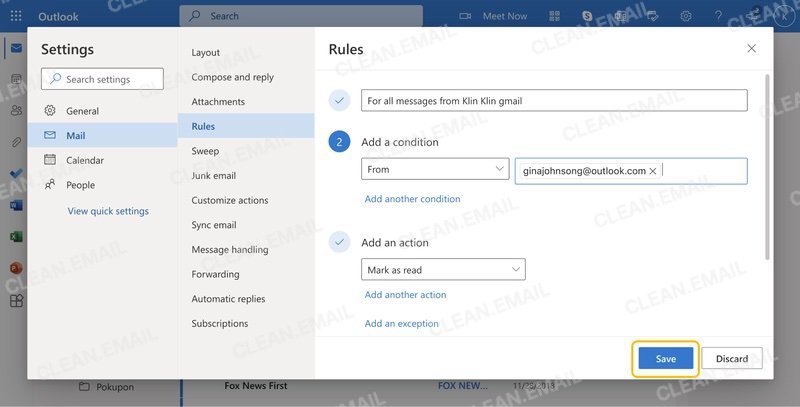
Task: Click Add an exception link
Action: click(401, 324)
